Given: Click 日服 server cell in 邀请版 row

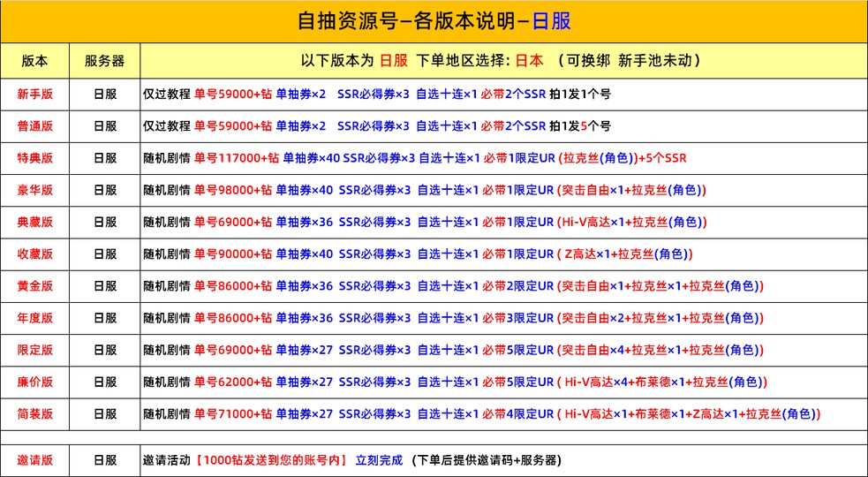Looking at the screenshot, I should [105, 460].
